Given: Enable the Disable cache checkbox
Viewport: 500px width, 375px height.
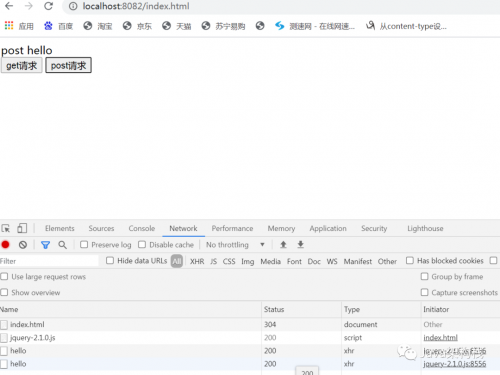Looking at the screenshot, I should pos(142,245).
